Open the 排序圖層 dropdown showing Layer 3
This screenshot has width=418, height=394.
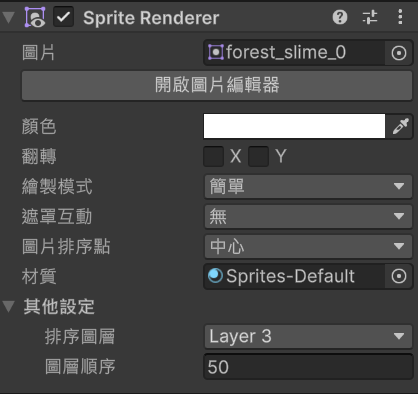coord(308,336)
